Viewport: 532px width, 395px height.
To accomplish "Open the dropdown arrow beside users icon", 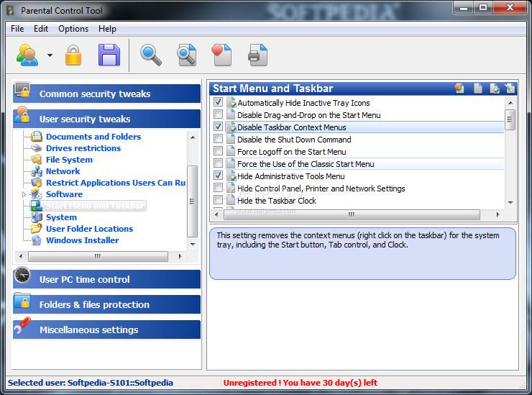I will (50, 55).
